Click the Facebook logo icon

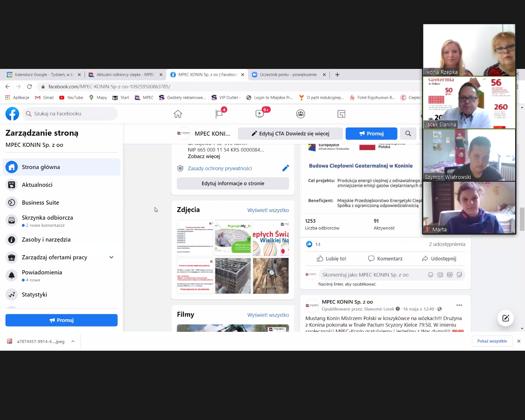(12, 114)
